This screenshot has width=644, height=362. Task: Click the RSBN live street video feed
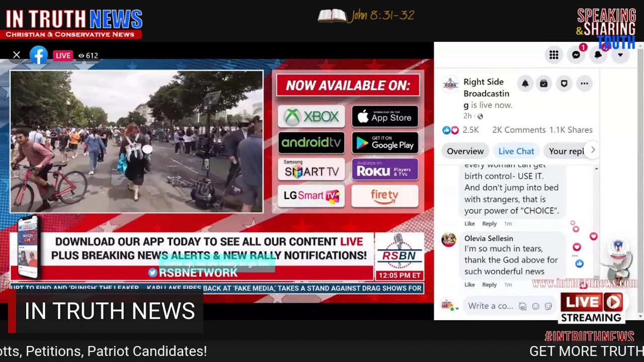point(136,141)
